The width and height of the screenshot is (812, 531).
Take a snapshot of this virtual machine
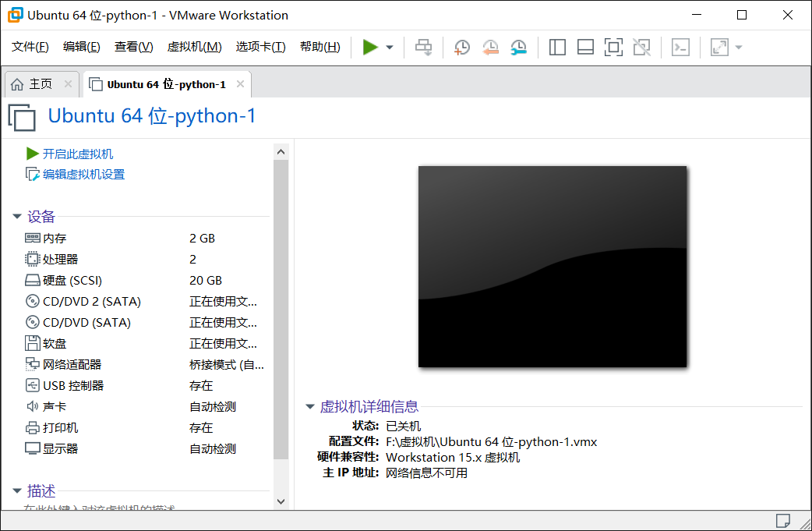461,47
